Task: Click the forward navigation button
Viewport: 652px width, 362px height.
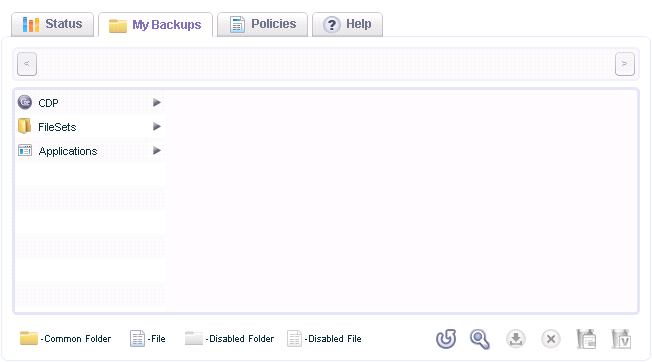Action: click(x=625, y=64)
